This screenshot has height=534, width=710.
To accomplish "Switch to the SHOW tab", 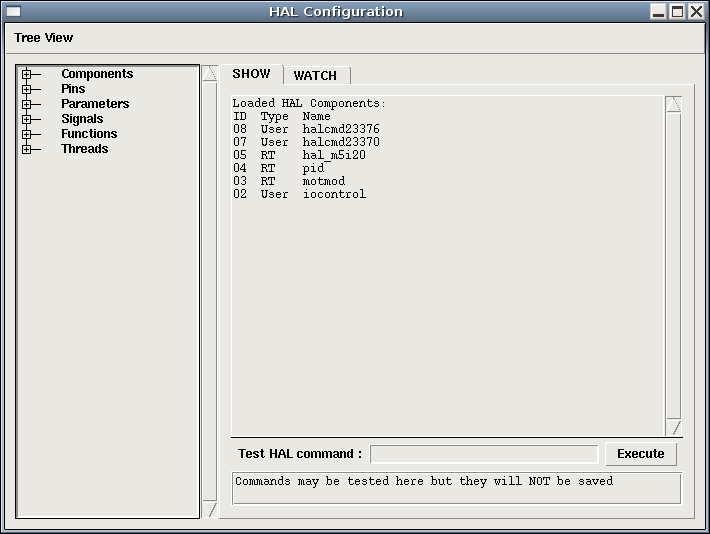I will coord(251,74).
